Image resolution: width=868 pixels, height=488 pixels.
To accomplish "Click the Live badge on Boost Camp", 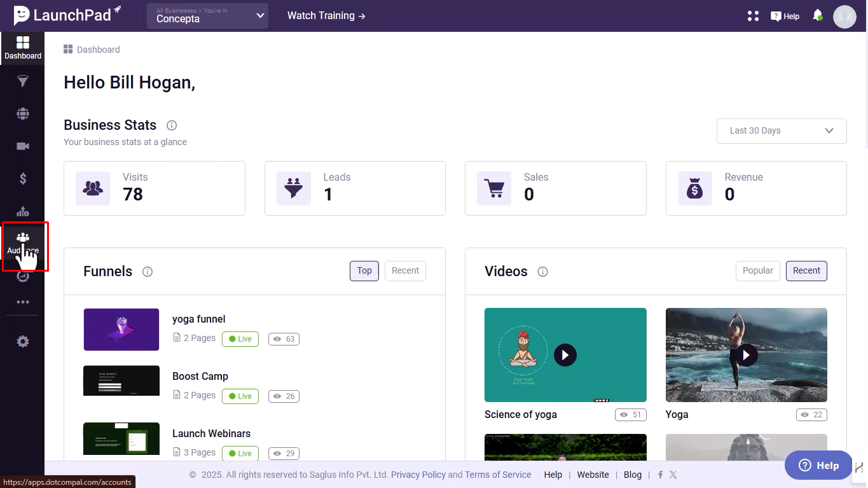I will [240, 396].
